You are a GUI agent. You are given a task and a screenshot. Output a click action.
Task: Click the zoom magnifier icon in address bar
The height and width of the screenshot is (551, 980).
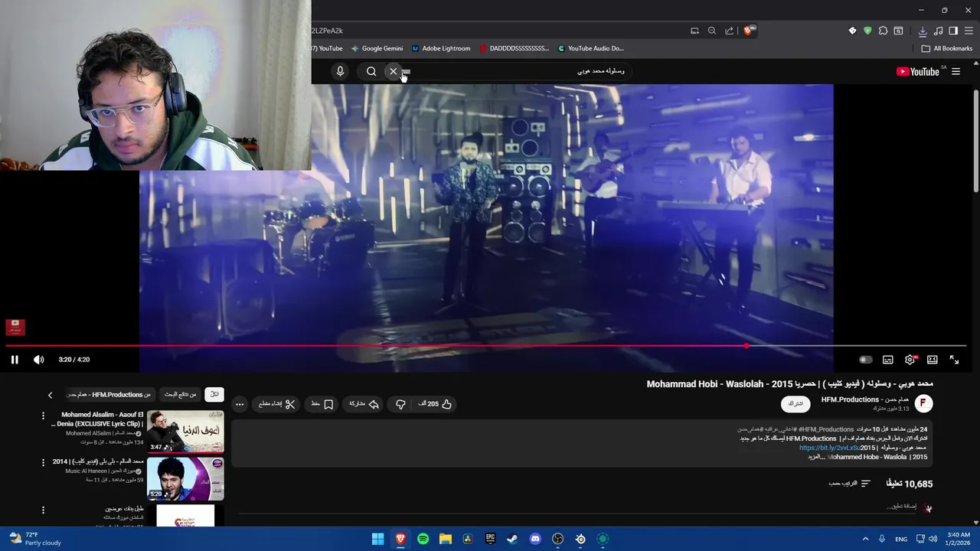712,31
